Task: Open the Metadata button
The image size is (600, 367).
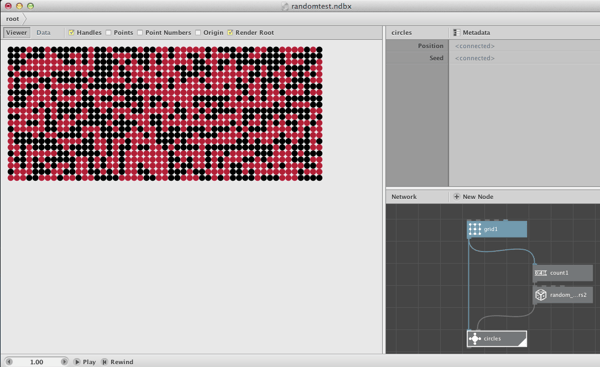Action: [471, 33]
